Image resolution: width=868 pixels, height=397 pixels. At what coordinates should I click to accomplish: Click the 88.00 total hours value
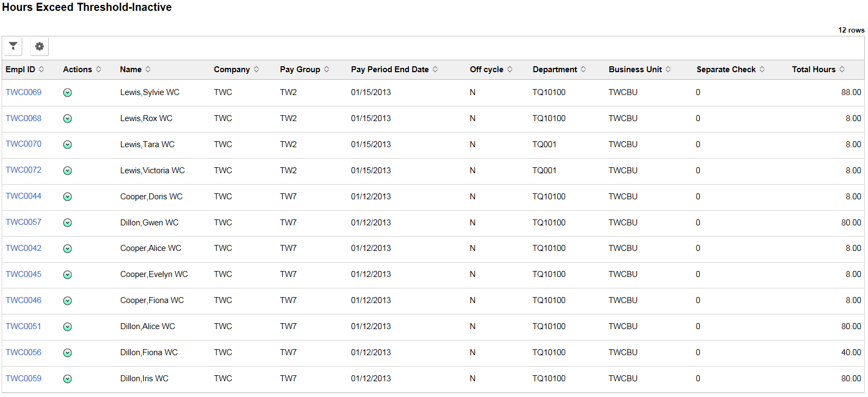(x=851, y=92)
